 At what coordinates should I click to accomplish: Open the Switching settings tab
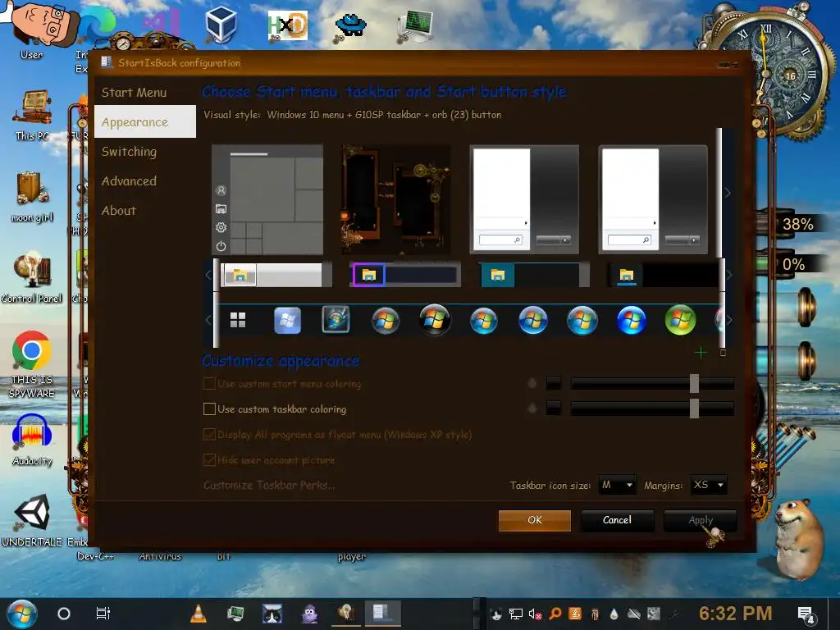tap(129, 152)
